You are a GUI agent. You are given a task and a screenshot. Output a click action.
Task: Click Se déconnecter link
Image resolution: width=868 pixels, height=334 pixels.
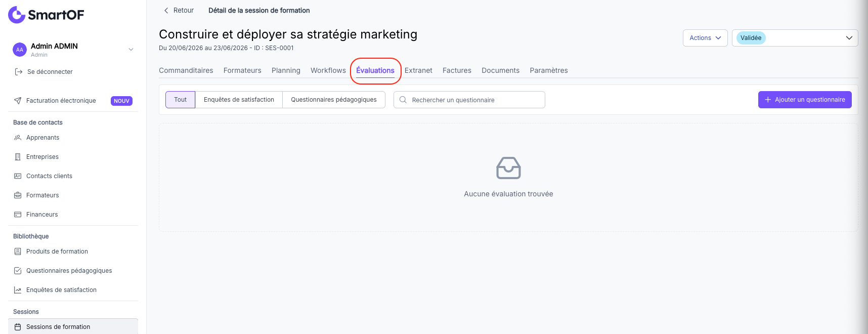tap(50, 72)
